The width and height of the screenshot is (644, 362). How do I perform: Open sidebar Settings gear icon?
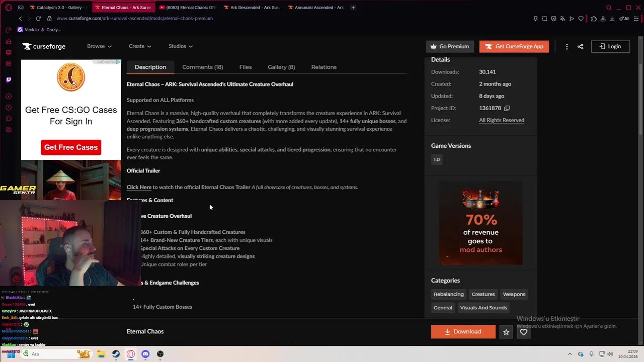pos(9,130)
